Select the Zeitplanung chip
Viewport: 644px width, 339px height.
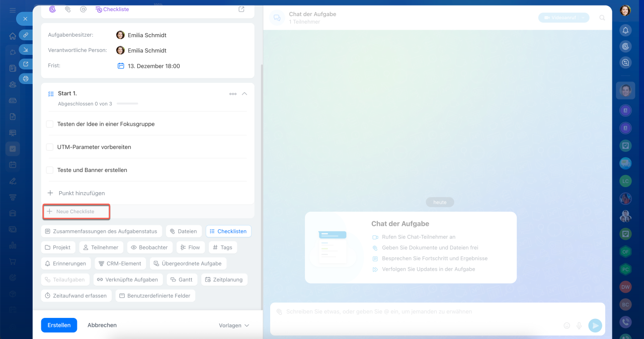pos(224,280)
